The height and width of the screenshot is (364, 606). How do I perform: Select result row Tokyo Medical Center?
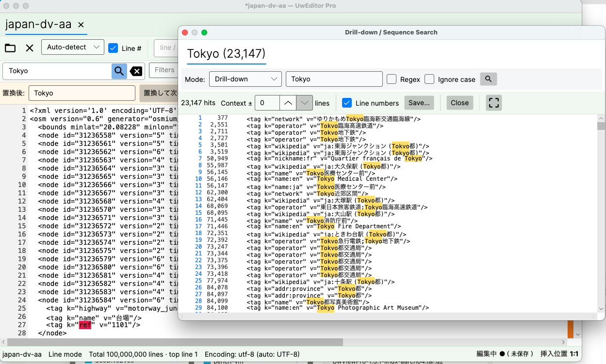[322, 179]
